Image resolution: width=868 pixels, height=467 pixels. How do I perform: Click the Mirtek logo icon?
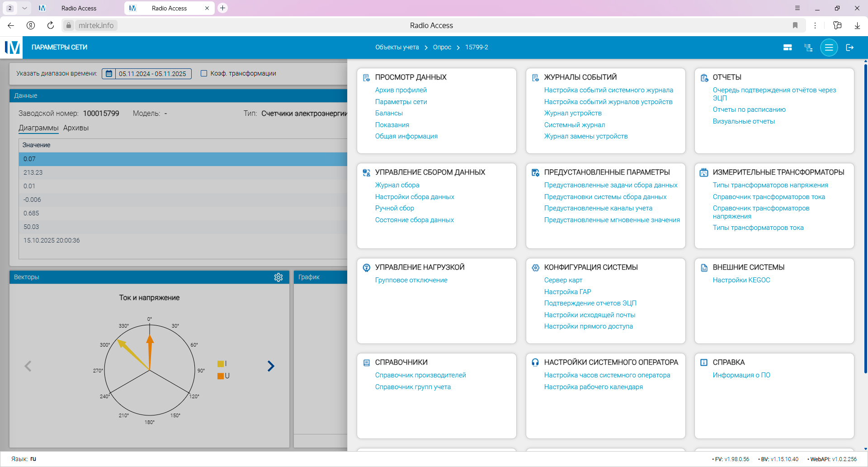point(12,48)
